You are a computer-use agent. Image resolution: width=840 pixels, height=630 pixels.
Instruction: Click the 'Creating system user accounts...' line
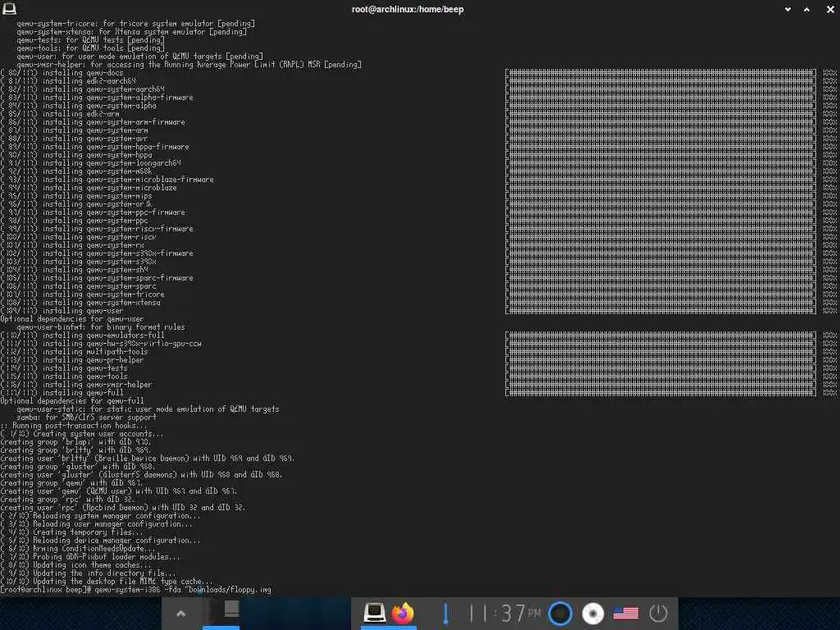click(x=82, y=434)
